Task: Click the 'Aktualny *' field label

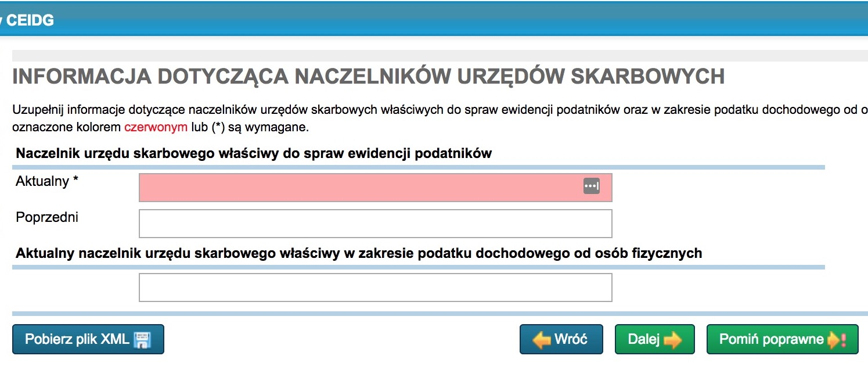Action: pyautogui.click(x=47, y=181)
